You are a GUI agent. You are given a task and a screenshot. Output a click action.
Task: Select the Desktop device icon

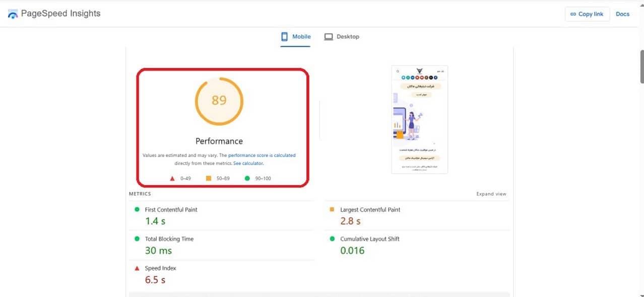point(329,36)
